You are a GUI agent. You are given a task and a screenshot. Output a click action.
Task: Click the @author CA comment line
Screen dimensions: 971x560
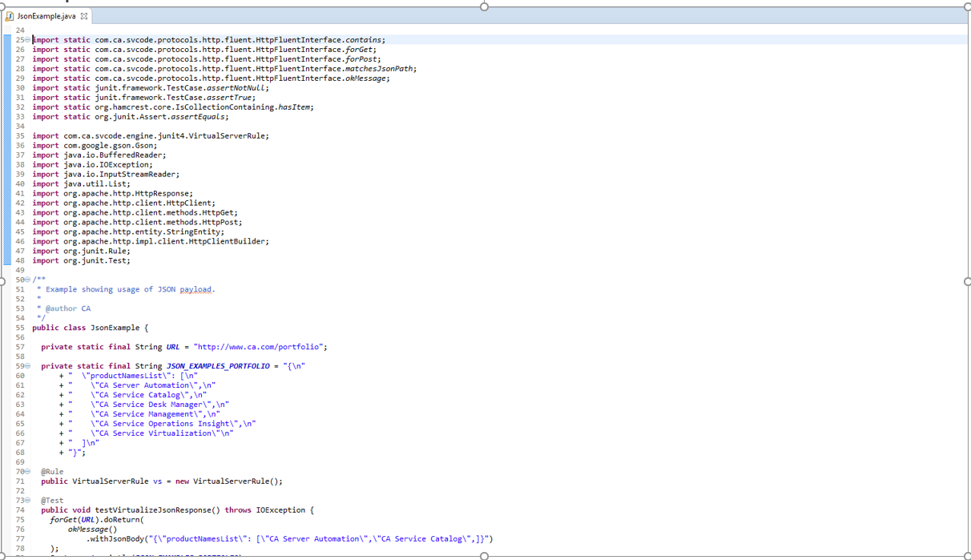tap(63, 308)
